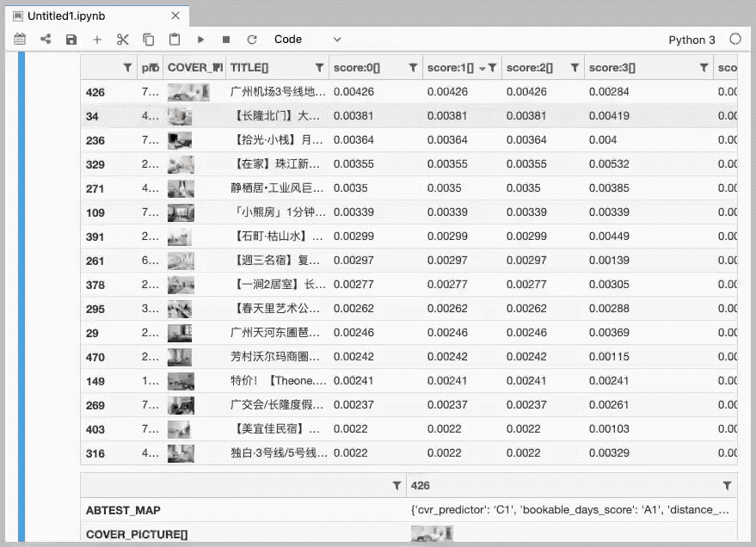756x547 pixels.
Task: Open filter for score:2 column
Action: 575,68
